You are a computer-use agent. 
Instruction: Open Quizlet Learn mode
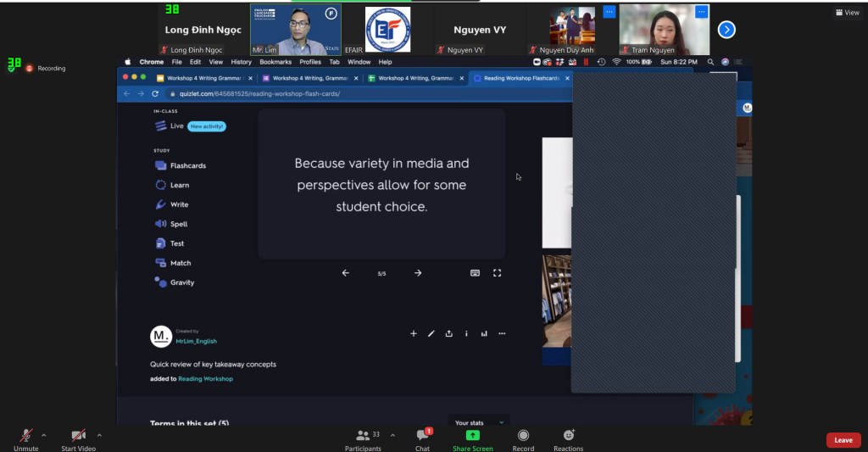172,185
